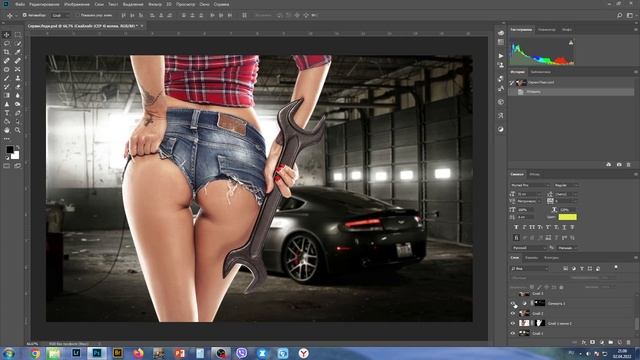Swap foreground and background colors
The height and width of the screenshot is (360, 640).
pos(17,147)
